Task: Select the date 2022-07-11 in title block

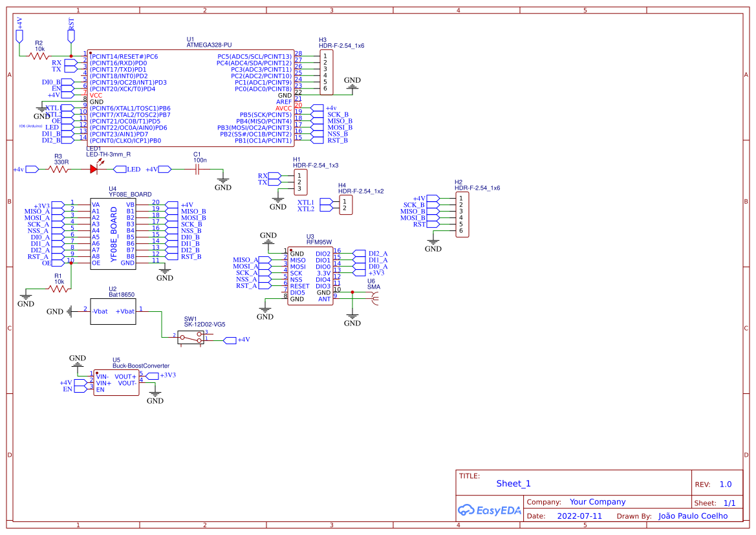Action: [579, 516]
